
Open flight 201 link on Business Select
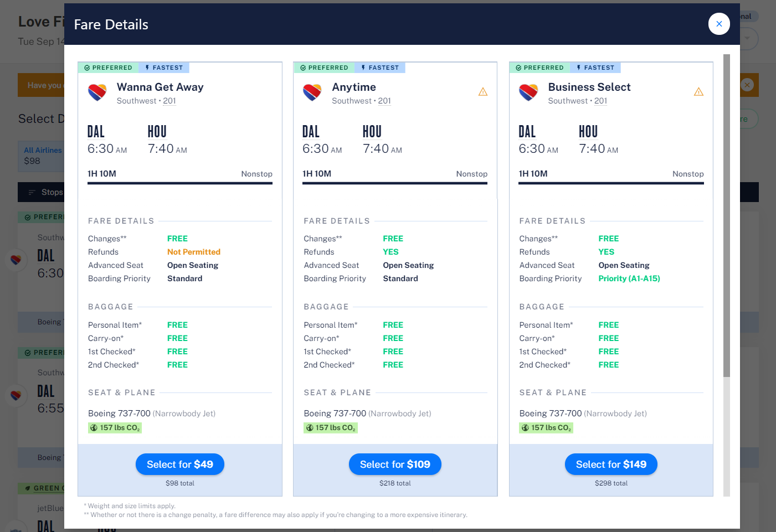(x=601, y=101)
